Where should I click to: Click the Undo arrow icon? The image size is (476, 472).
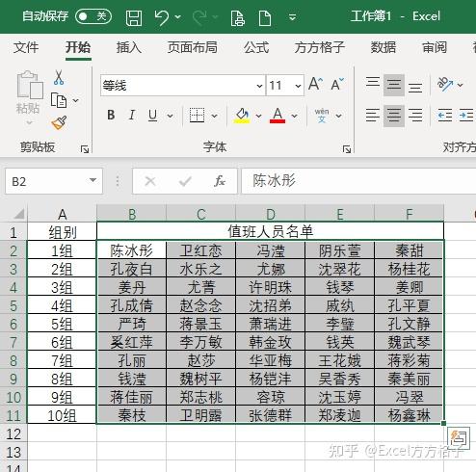(162, 17)
